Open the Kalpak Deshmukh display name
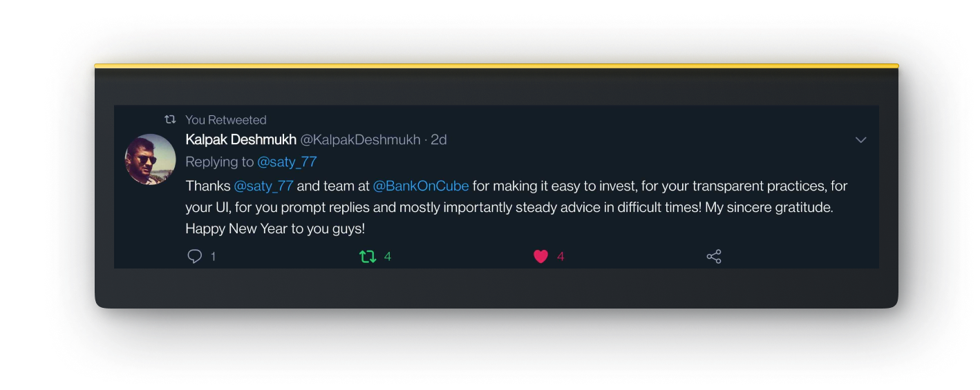Screen dimensions: 980x390 tap(241, 139)
